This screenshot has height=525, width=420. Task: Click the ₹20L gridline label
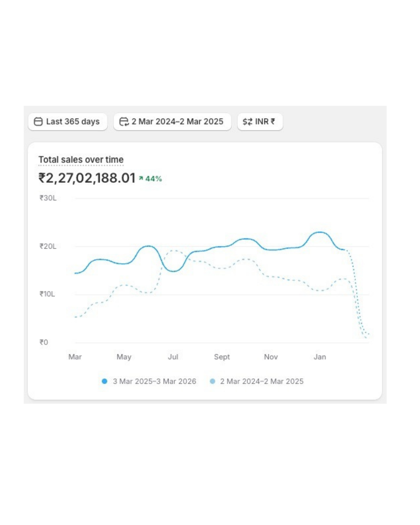[48, 246]
